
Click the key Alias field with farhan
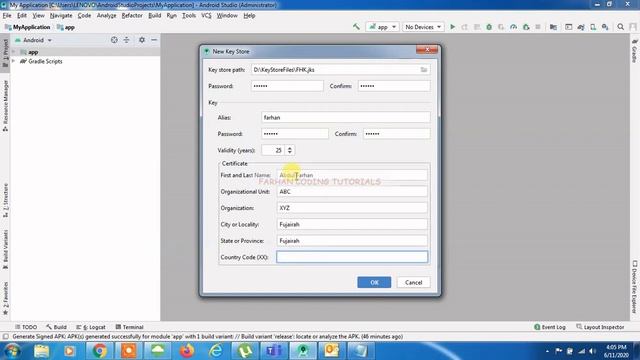tap(346, 118)
